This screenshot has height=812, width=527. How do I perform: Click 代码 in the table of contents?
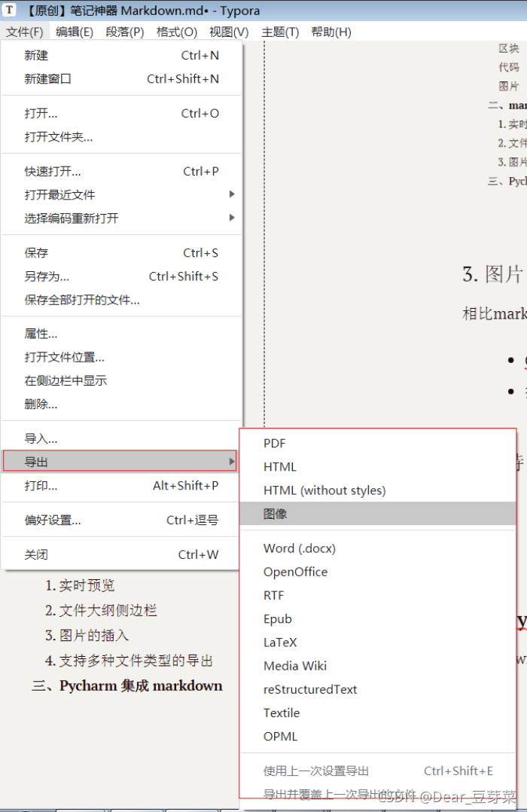coord(508,67)
